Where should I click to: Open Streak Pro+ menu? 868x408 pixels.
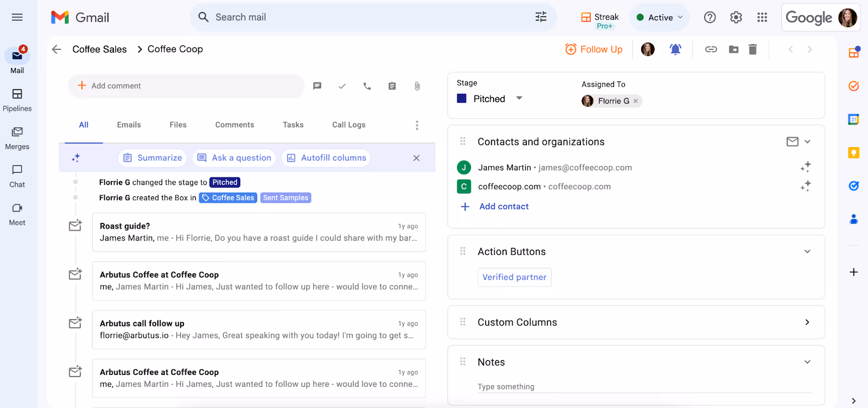(600, 20)
